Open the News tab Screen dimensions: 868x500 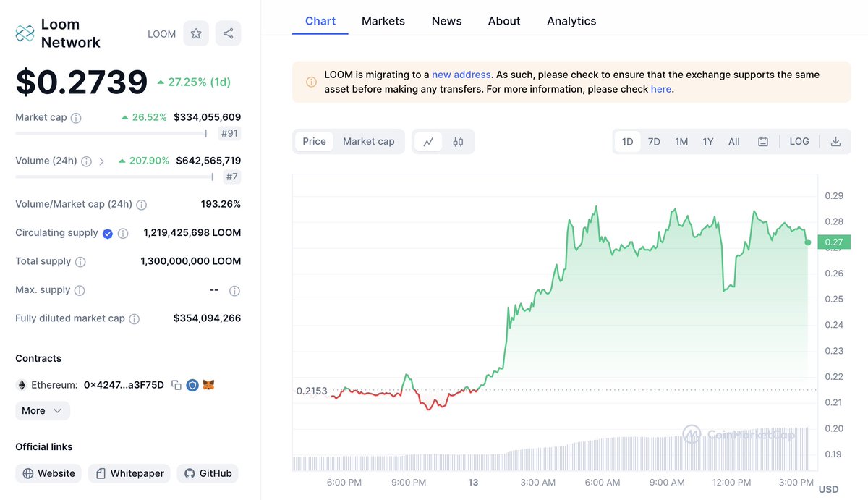446,20
